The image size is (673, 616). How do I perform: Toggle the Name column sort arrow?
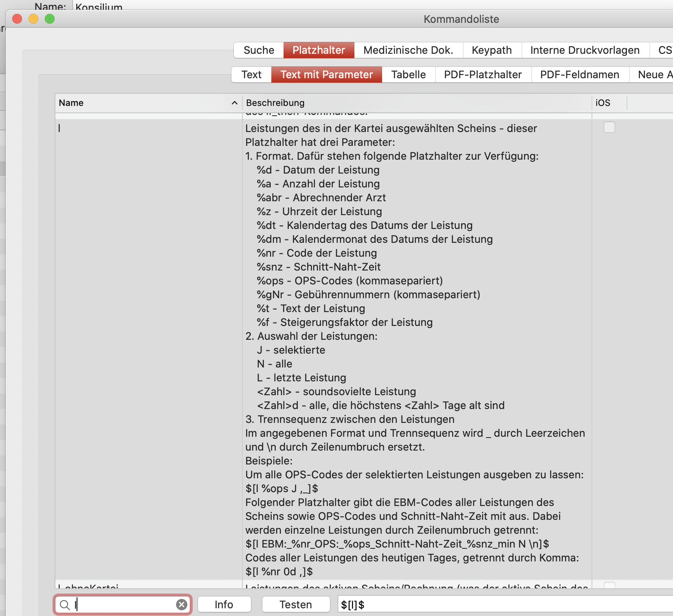pyautogui.click(x=235, y=103)
